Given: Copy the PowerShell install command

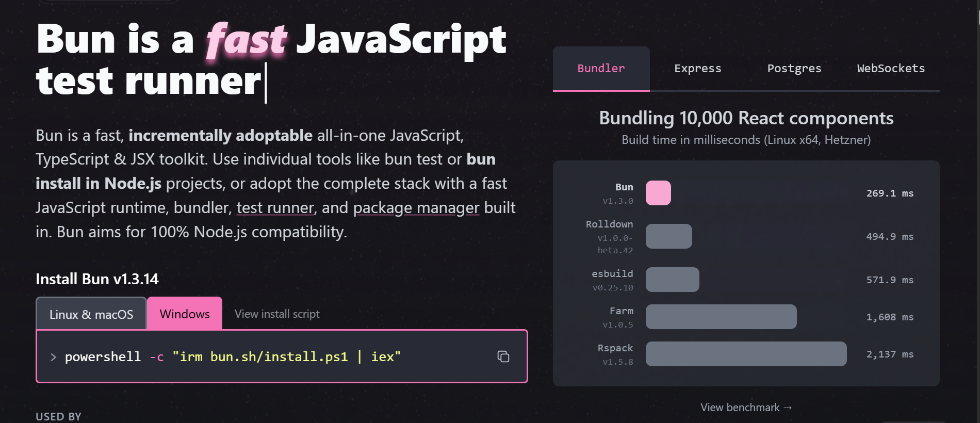Looking at the screenshot, I should [x=503, y=356].
